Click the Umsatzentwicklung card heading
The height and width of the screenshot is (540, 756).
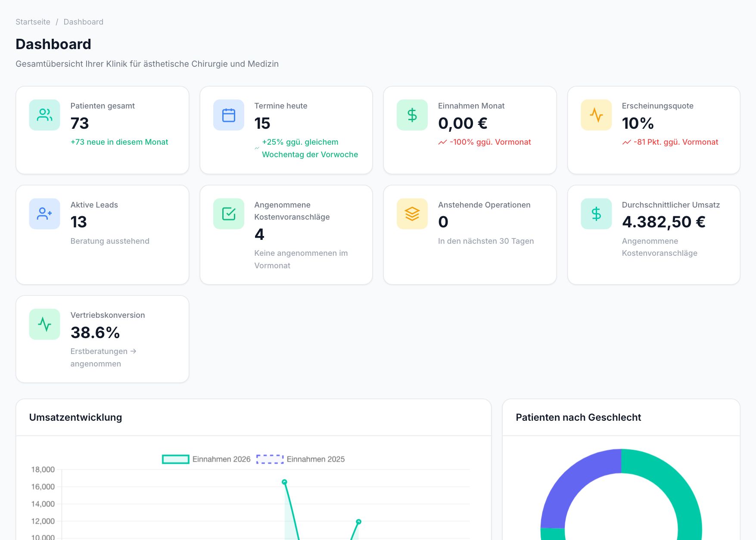tap(75, 417)
